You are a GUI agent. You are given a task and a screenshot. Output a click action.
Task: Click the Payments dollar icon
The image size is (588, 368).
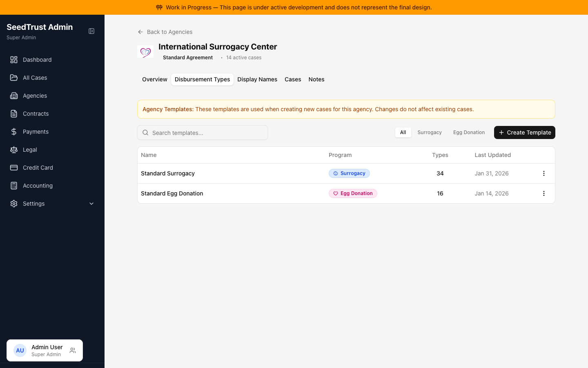coord(14,132)
